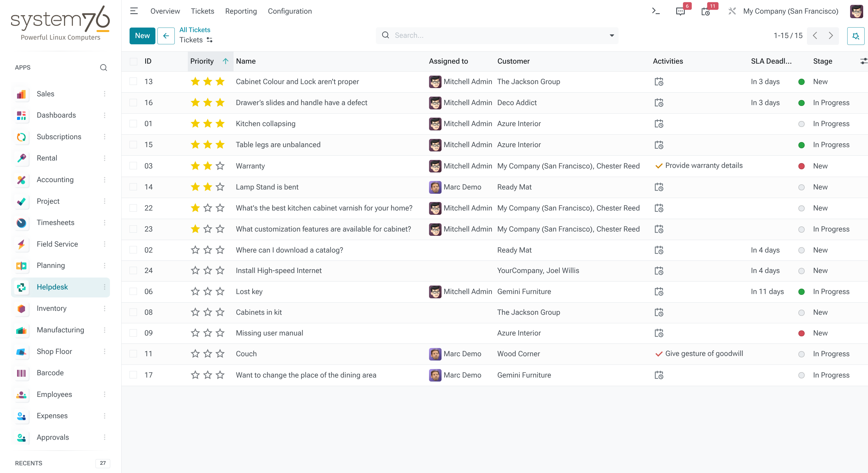Open the Tickets menu in top bar
Screen dimensions: 868x473
click(x=203, y=11)
